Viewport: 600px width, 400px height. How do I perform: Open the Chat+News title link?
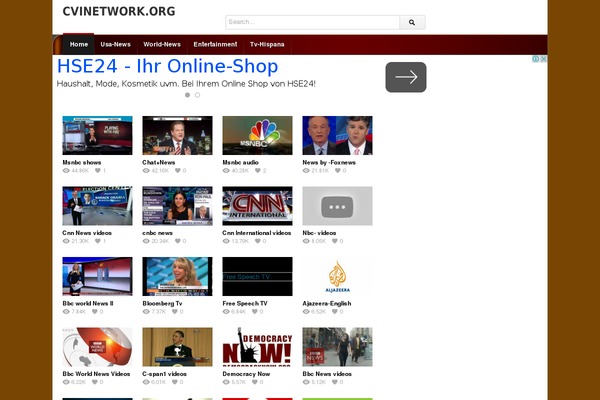[159, 162]
